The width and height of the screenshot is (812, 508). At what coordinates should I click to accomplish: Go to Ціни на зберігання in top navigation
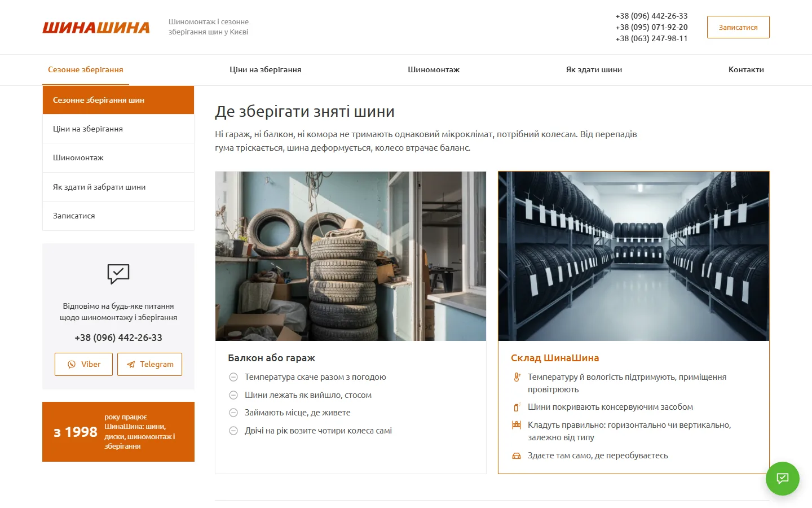pyautogui.click(x=266, y=70)
